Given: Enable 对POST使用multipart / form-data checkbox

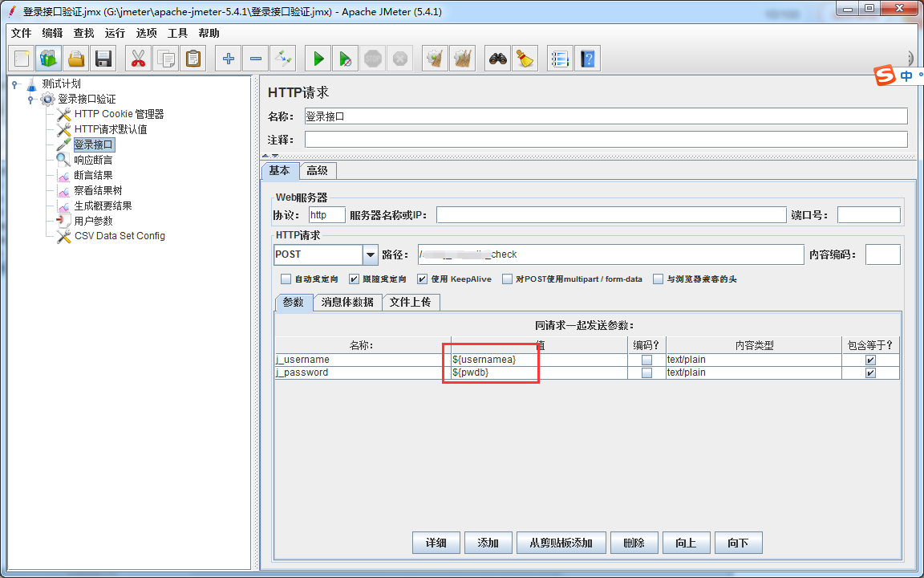Looking at the screenshot, I should [x=507, y=279].
